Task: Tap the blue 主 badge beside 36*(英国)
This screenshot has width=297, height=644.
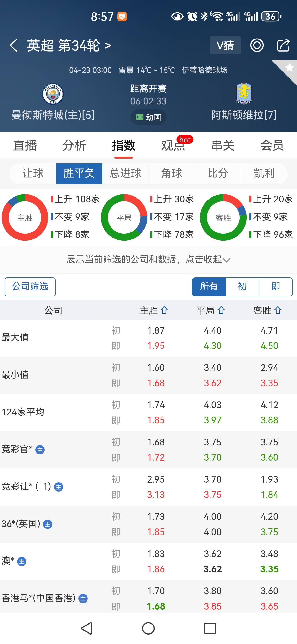Action: (48, 524)
